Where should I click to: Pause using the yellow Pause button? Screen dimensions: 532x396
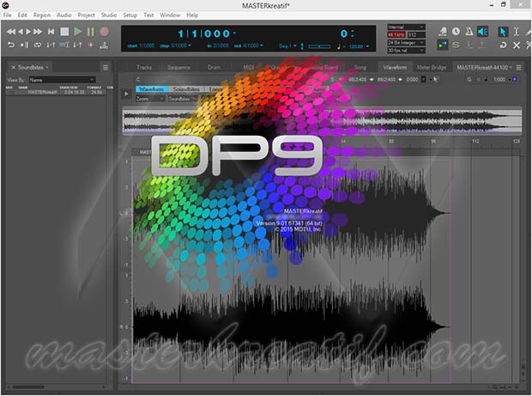(x=91, y=32)
